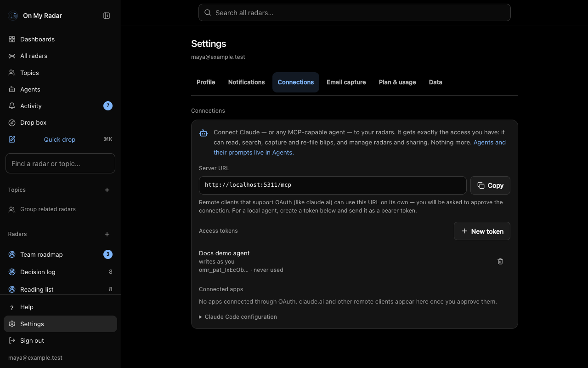Image resolution: width=588 pixels, height=368 pixels.
Task: Start a Quick drop
Action: 60,139
